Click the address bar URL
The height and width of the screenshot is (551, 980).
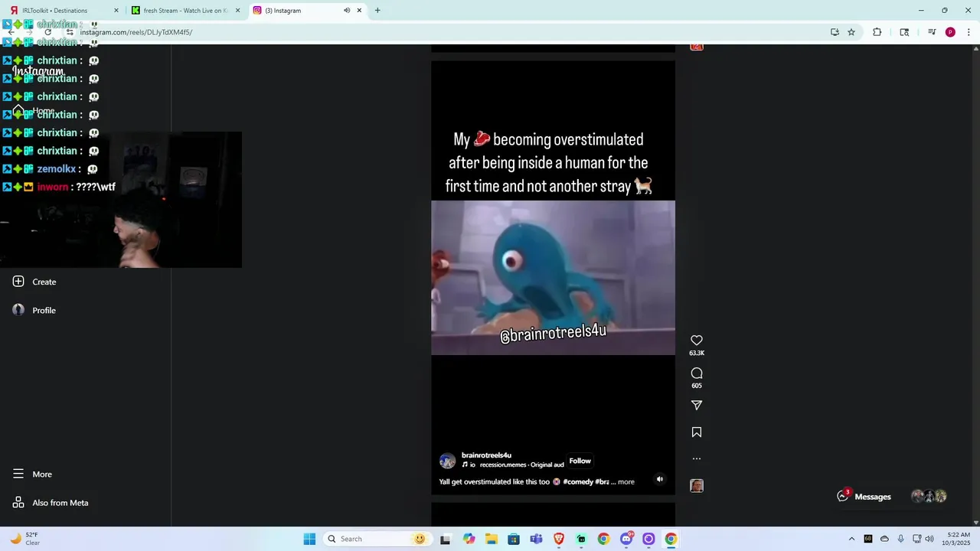coord(136,32)
